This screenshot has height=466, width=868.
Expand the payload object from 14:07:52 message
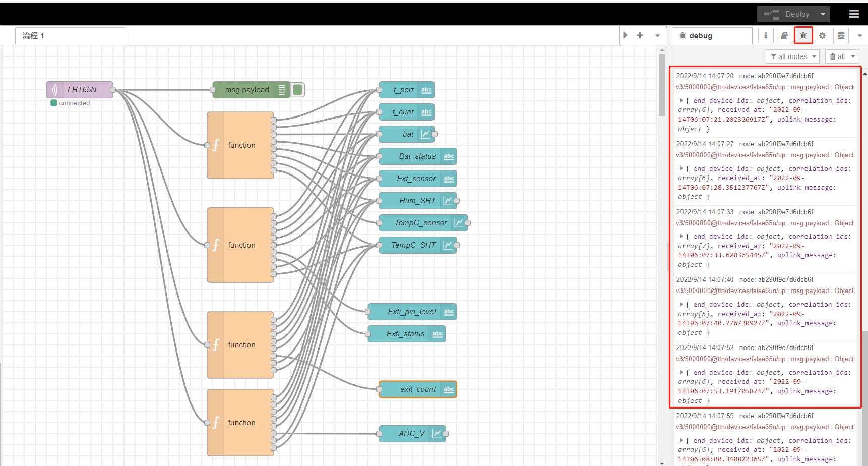coord(681,373)
